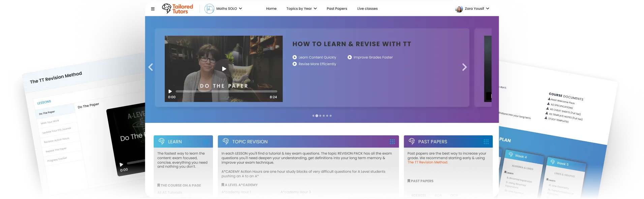This screenshot has height=199, width=644.
Task: Select the fourth carousel pagination dot
Action: [x=324, y=116]
